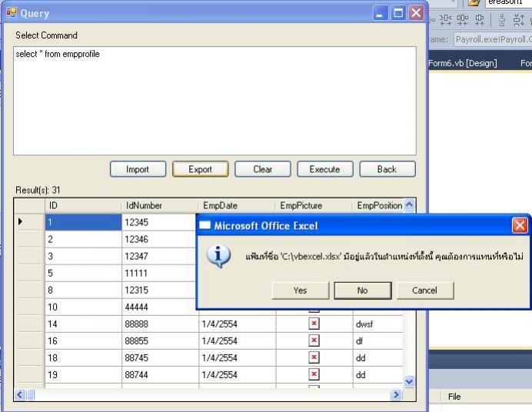
Task: Click into the Select Command text box
Action: click(x=215, y=100)
